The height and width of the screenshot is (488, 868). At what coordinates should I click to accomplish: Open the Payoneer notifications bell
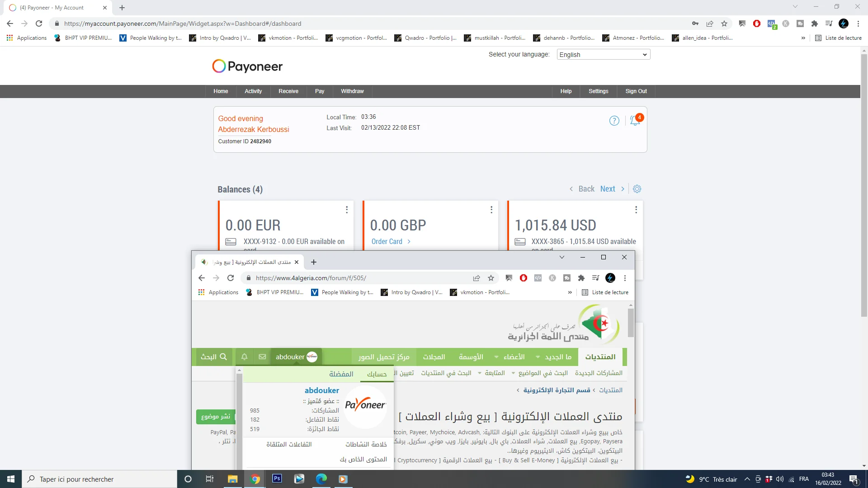(635, 121)
